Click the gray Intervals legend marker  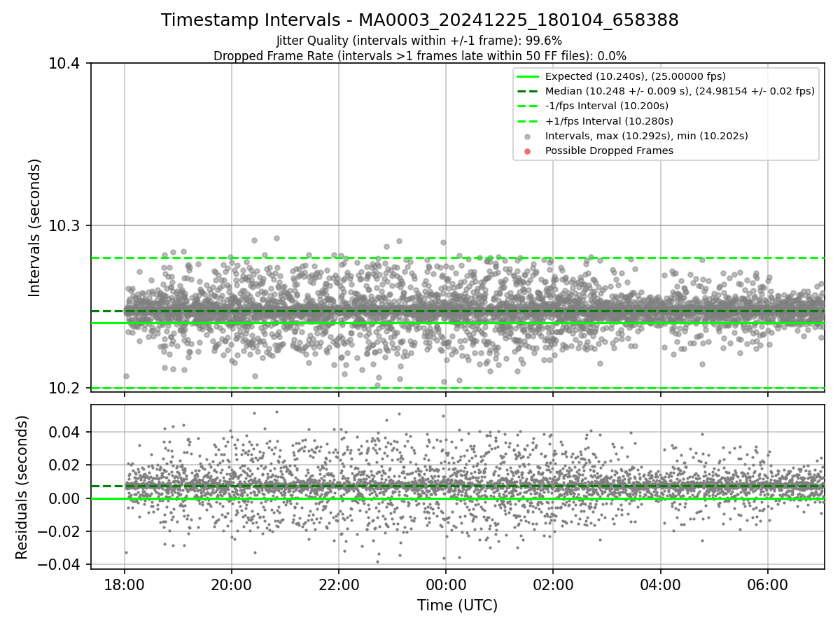[528, 136]
